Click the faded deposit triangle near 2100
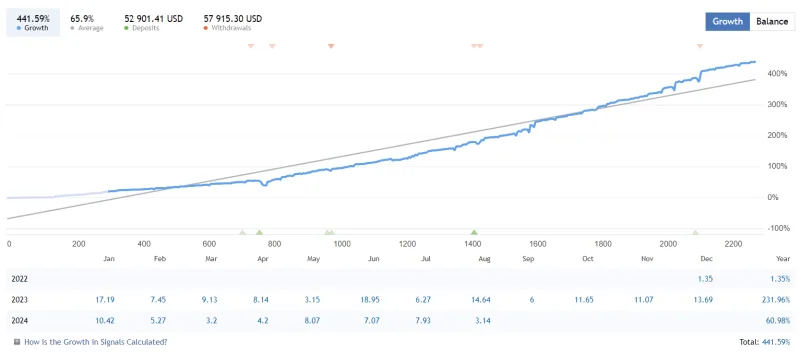Image resolution: width=800 pixels, height=363 pixels. (695, 232)
